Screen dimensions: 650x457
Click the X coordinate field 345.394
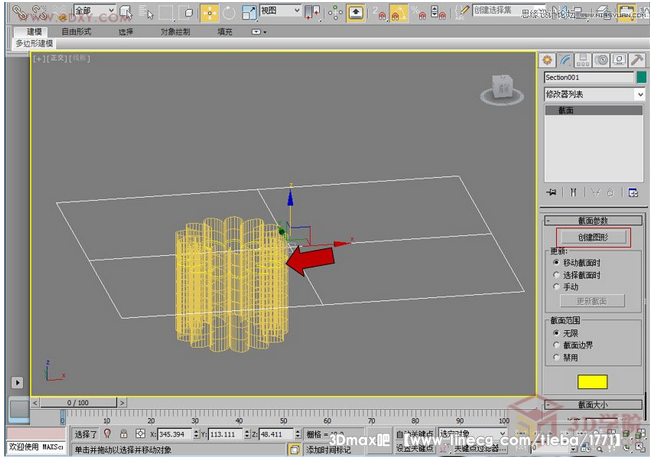(x=175, y=434)
